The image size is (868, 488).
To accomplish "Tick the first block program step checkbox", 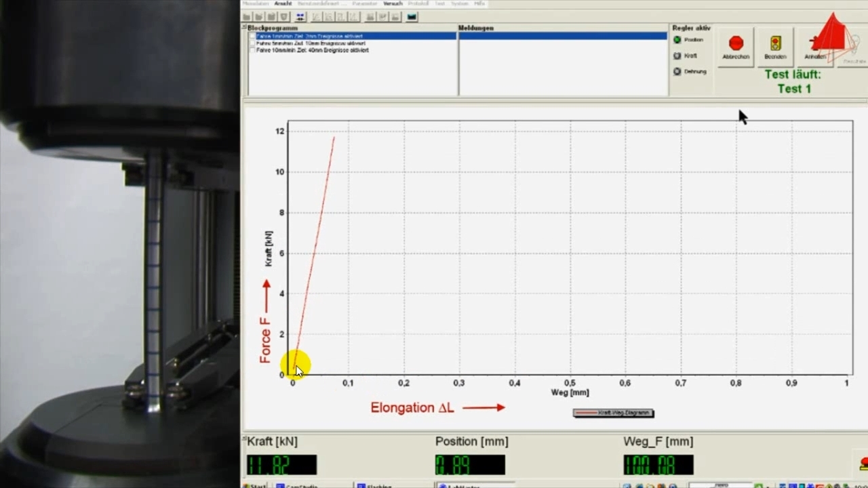I will pos(252,36).
